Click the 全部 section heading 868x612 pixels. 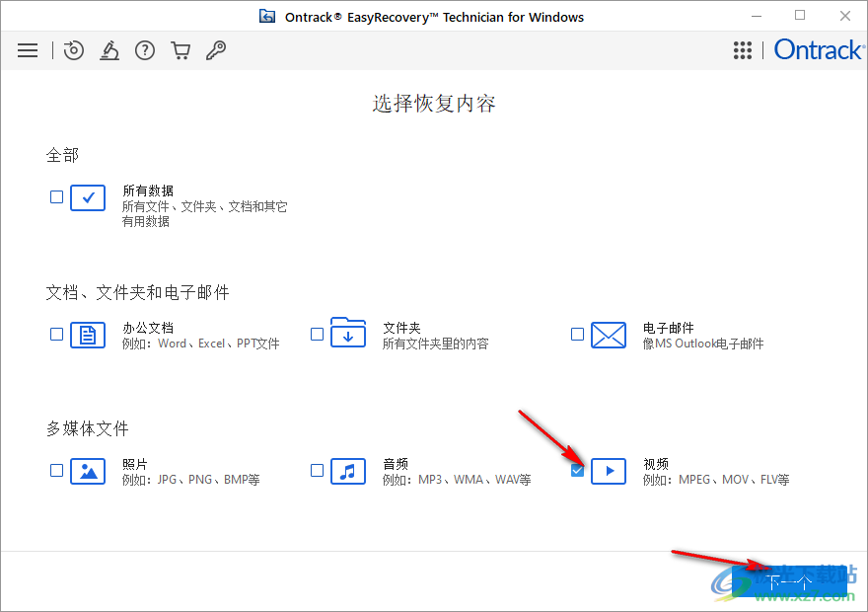[62, 155]
